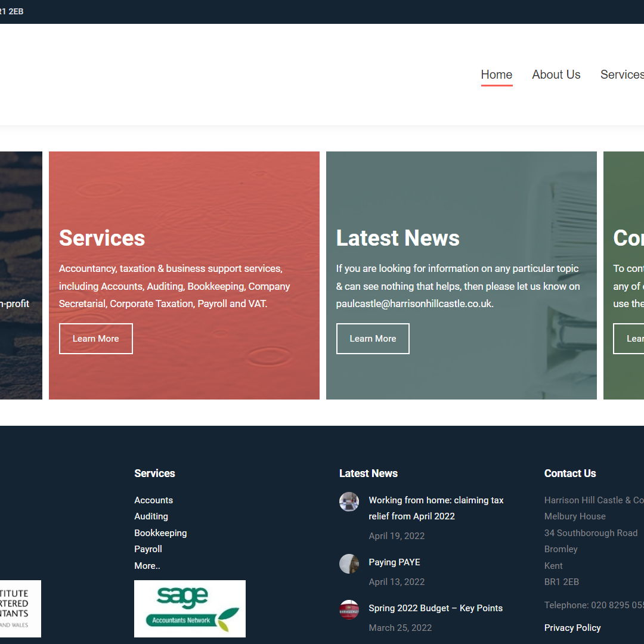
Task: Open the Payroll footer link
Action: (148, 549)
